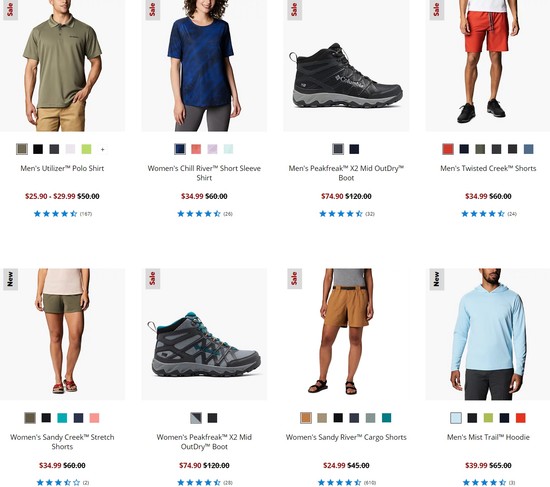View star rating reviews for Men's Peakfreak Boot
This screenshot has height=487, width=550.
tap(347, 214)
